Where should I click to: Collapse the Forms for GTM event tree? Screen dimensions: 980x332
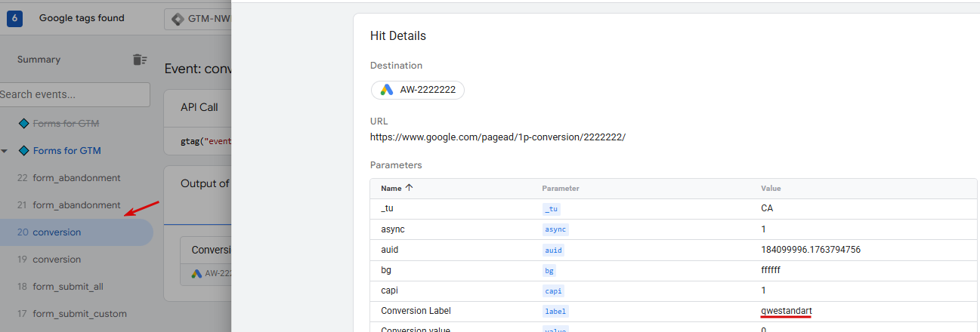5,151
